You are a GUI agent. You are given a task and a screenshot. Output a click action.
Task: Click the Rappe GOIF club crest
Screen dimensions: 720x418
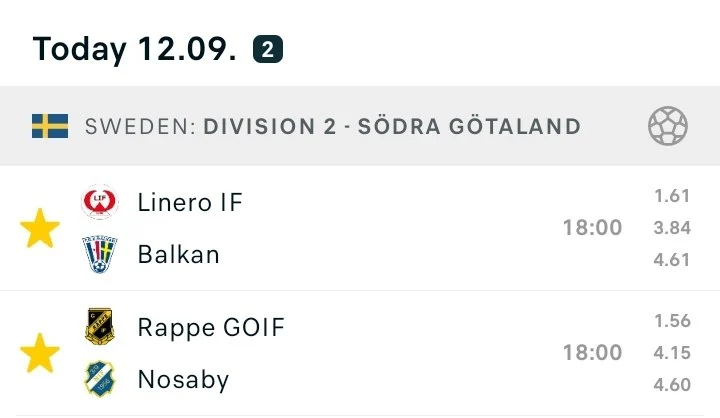99,327
